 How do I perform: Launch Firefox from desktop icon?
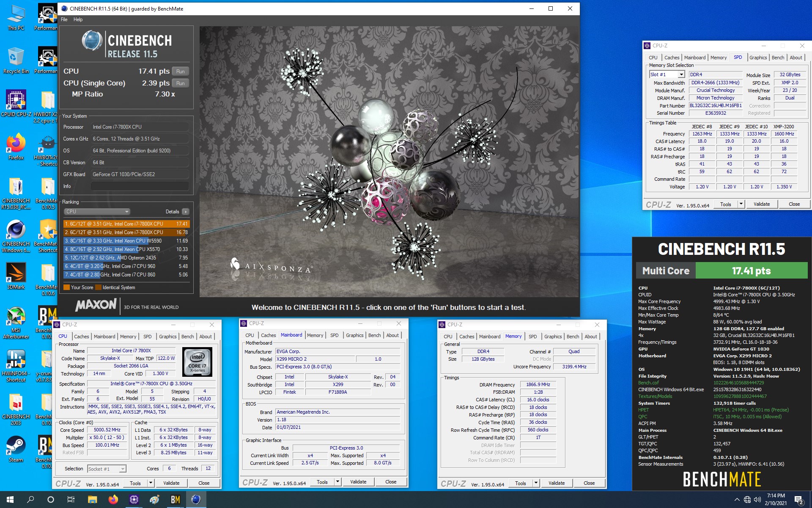point(16,147)
